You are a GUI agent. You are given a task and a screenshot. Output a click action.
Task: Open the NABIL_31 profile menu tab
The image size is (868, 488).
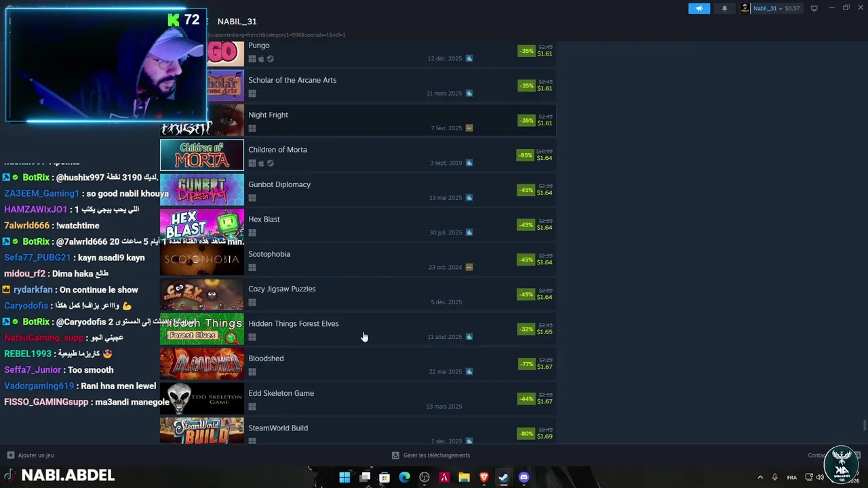tap(237, 22)
